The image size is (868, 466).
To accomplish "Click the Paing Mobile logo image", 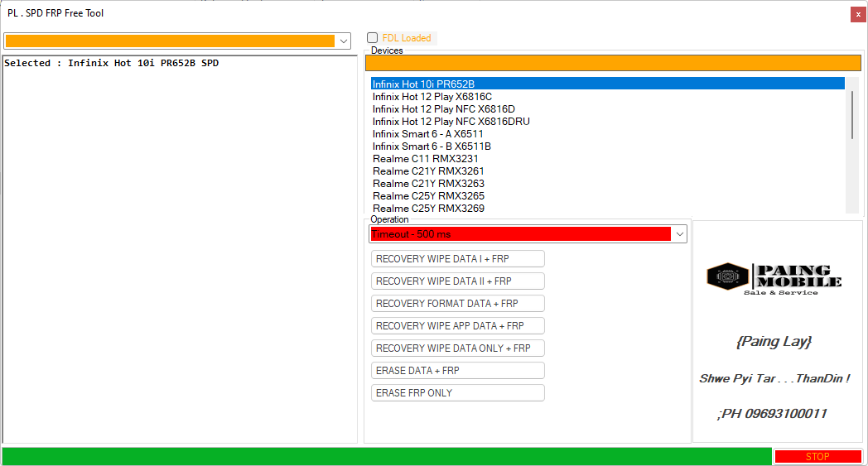I will point(774,278).
